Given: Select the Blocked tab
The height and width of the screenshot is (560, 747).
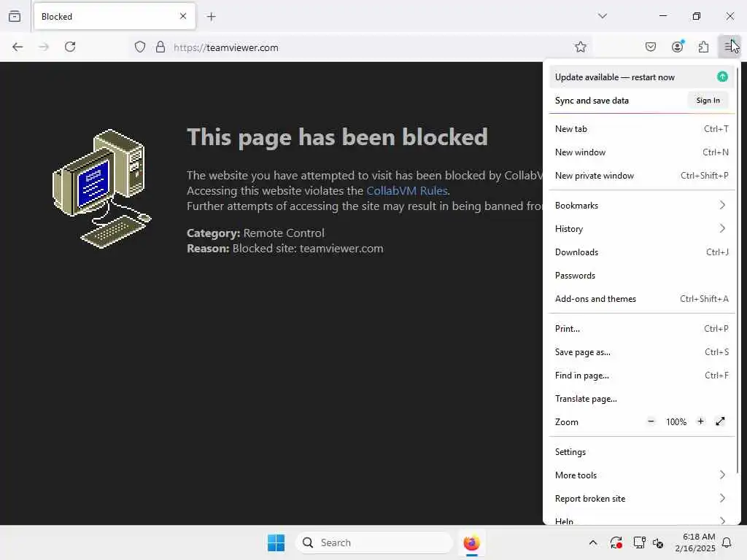Looking at the screenshot, I should pos(115,16).
